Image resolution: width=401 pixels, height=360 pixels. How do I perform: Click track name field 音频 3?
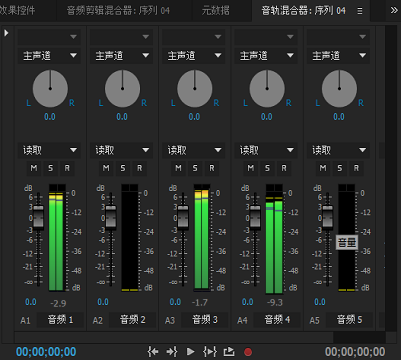point(205,320)
